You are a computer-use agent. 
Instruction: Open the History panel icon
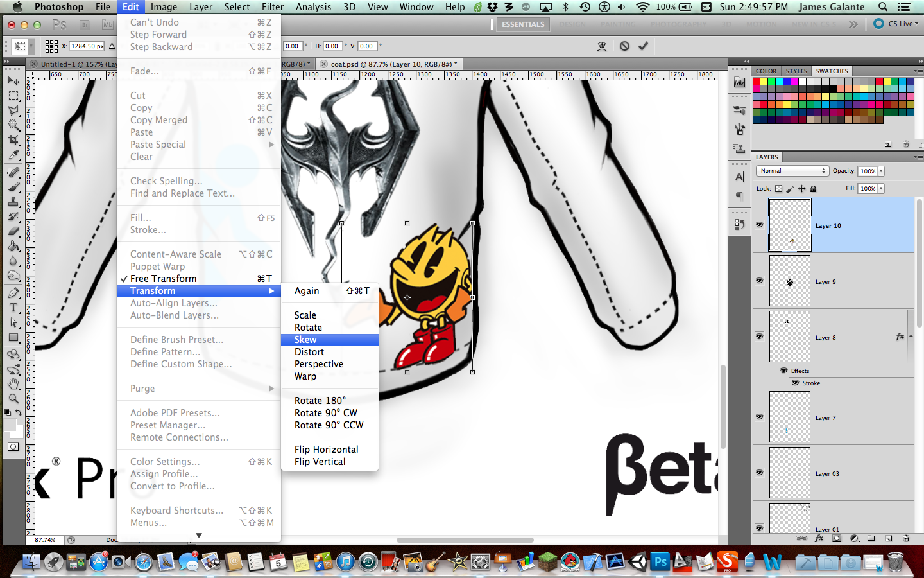[x=739, y=224]
